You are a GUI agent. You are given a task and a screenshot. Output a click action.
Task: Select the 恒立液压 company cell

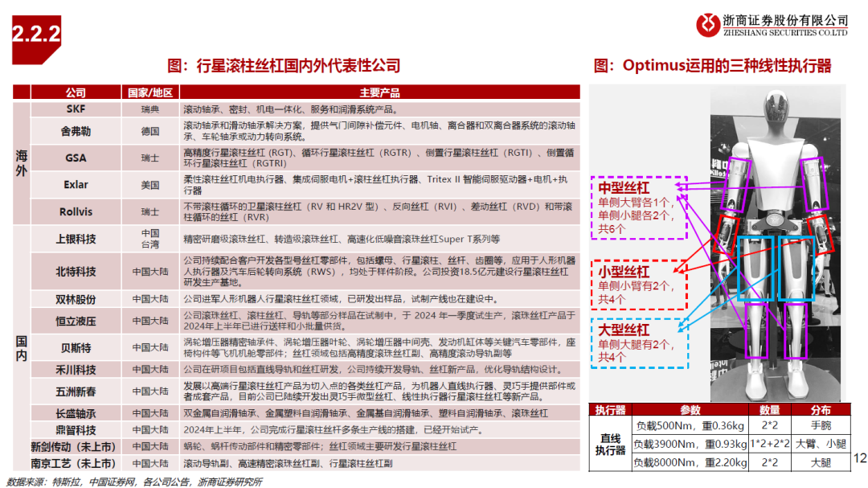tap(76, 321)
